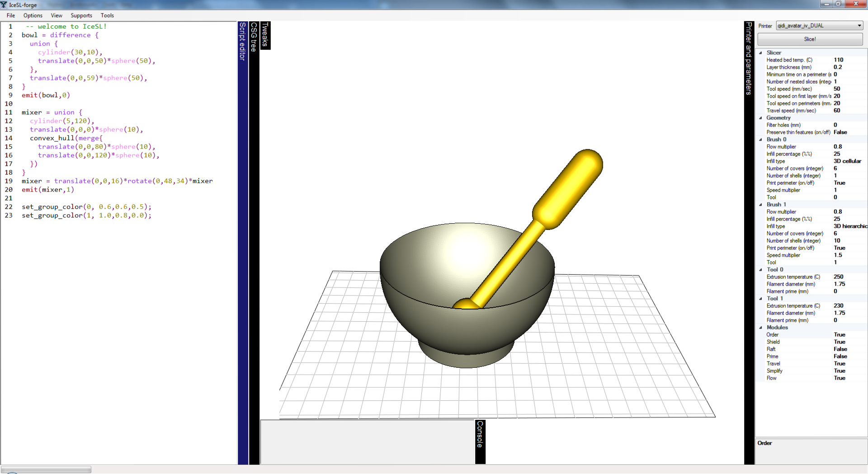Collapse the Slicer parameter section
868x474 pixels.
tap(761, 53)
